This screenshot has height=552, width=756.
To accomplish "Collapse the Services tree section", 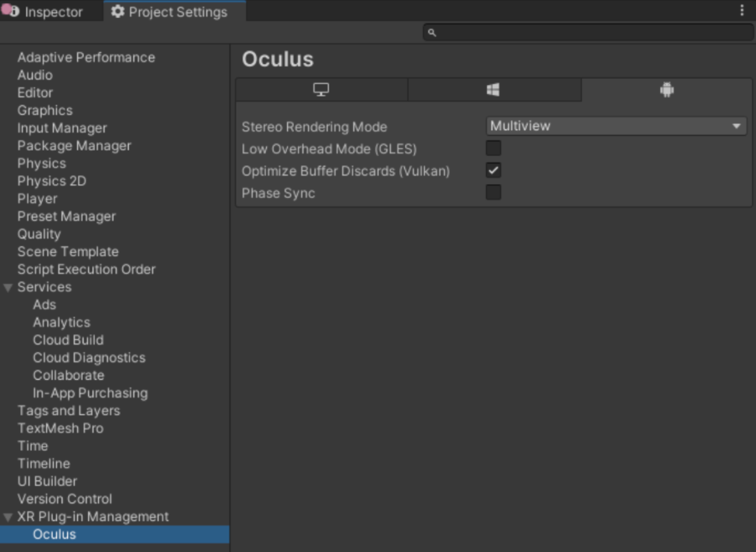I will coord(8,288).
